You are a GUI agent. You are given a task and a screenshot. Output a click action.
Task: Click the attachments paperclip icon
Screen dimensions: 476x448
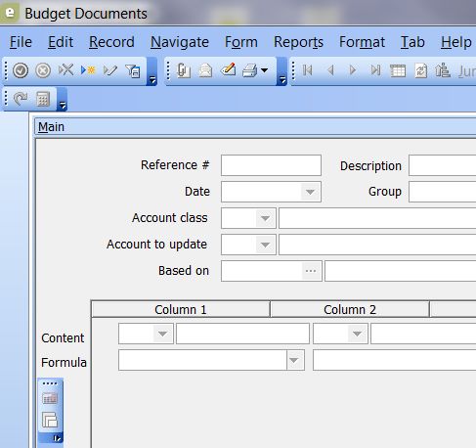pos(184,70)
